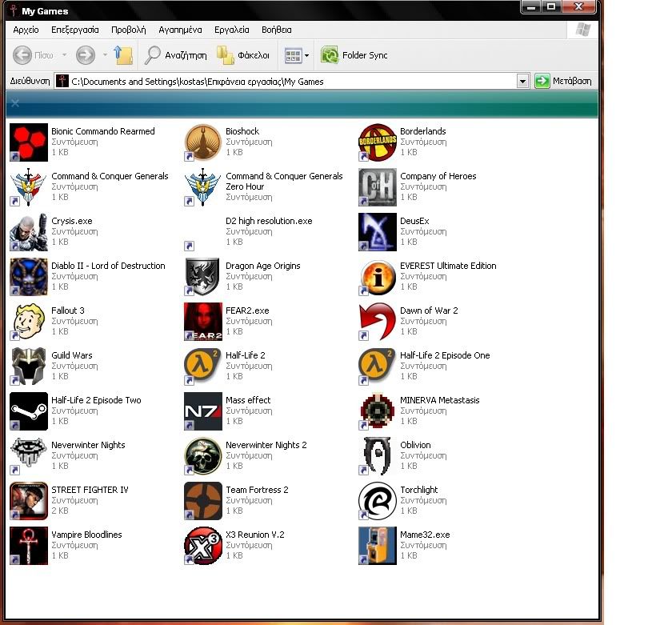Select the Borderlands game icon

point(378,142)
